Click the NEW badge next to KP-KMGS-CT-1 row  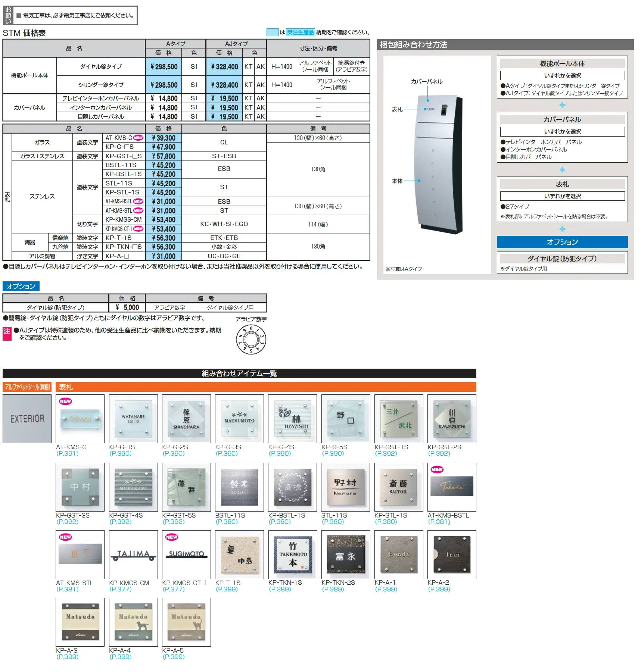point(138,229)
